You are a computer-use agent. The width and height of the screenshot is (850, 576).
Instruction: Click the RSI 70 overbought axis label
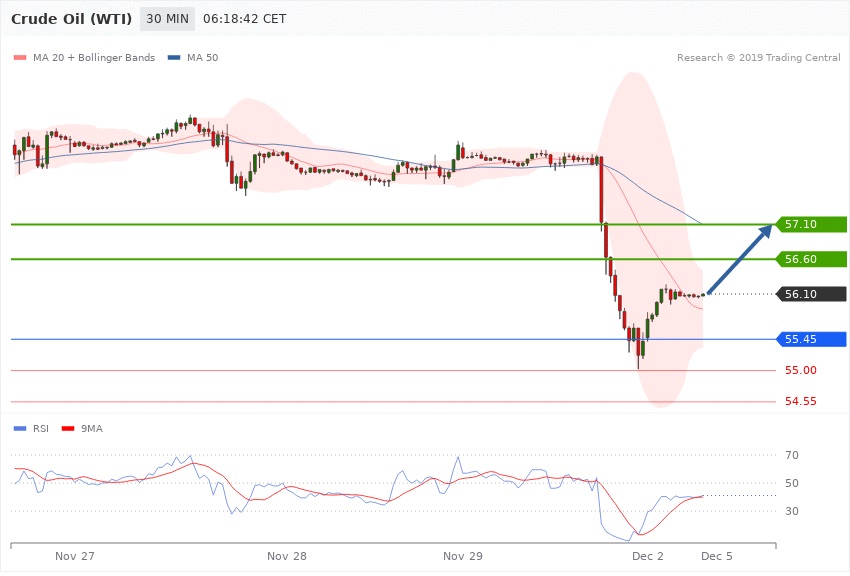(x=791, y=456)
